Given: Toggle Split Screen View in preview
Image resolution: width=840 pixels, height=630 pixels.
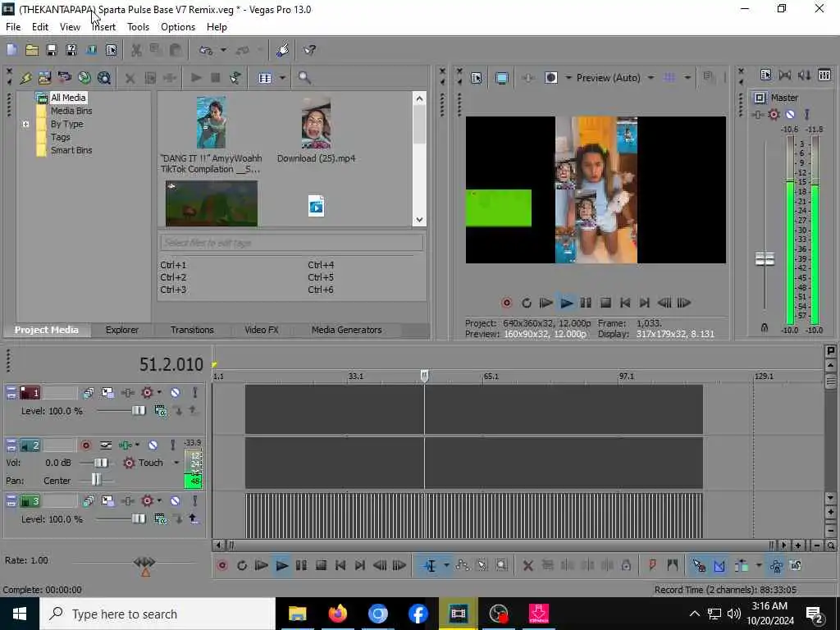Looking at the screenshot, I should pyautogui.click(x=550, y=78).
